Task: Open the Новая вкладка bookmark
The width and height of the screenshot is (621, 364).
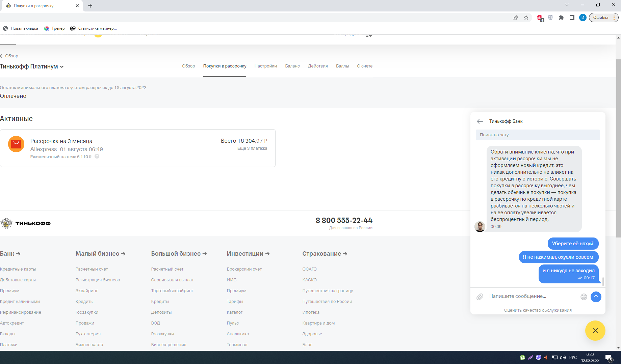Action: click(20, 28)
